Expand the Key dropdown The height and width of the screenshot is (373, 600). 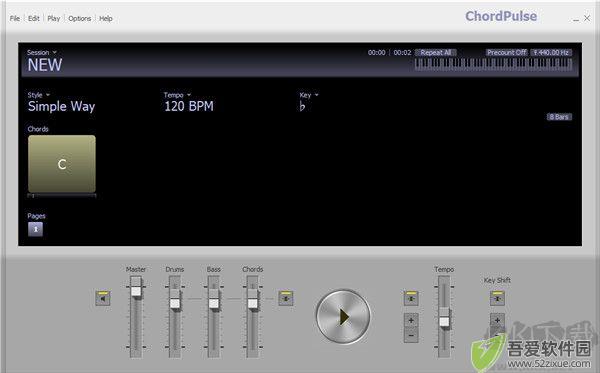coord(309,95)
